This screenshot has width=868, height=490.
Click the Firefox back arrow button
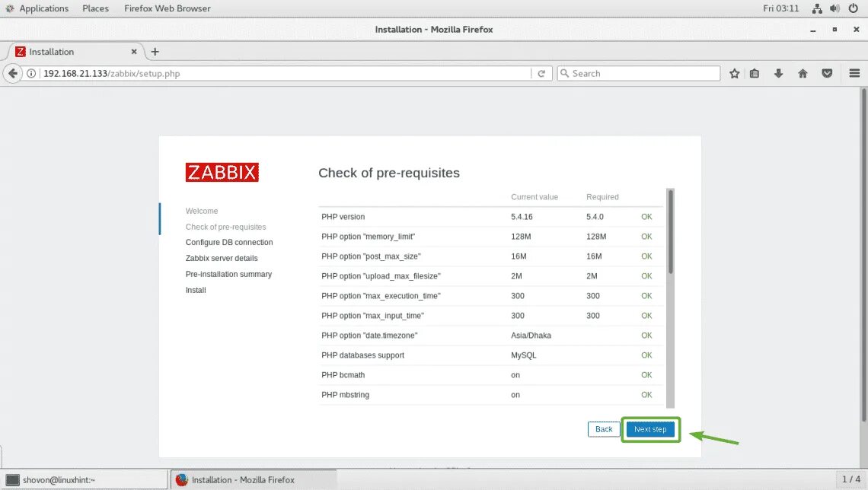pos(13,74)
